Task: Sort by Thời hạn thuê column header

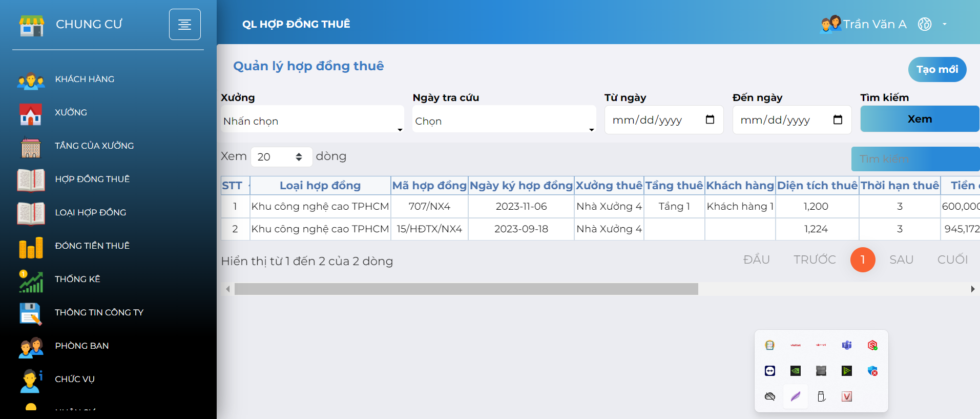Action: [900, 186]
